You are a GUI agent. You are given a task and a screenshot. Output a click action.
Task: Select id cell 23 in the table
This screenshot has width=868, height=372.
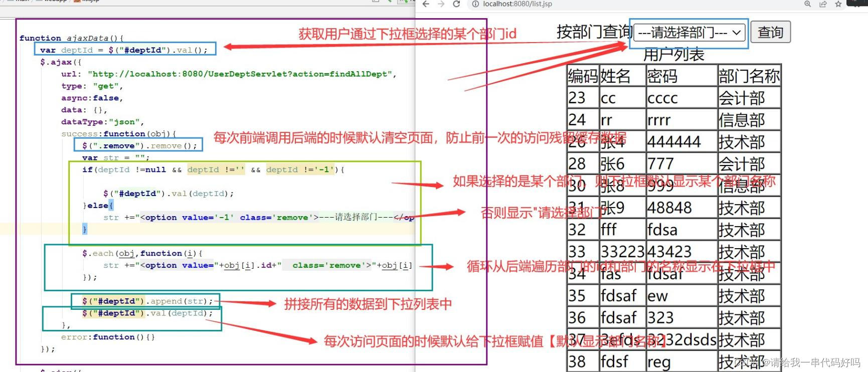coord(583,98)
